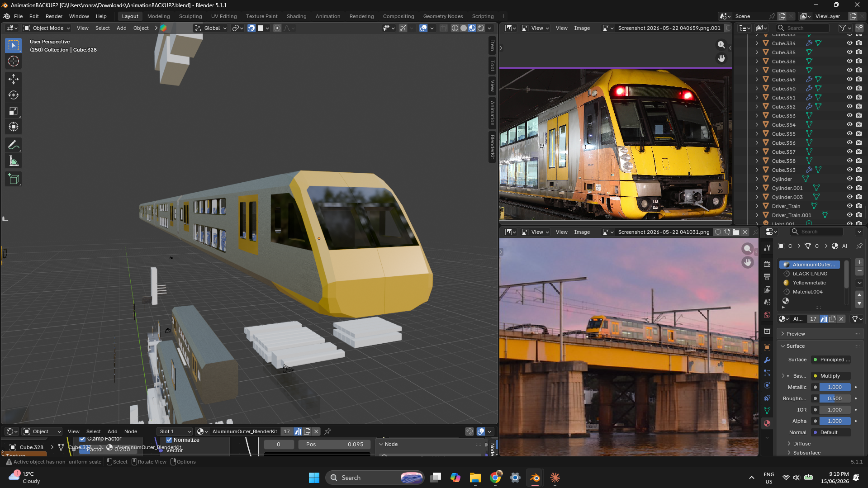Open the BlenderKit sidebar tab
Image resolution: width=868 pixels, height=488 pixels.
493,147
